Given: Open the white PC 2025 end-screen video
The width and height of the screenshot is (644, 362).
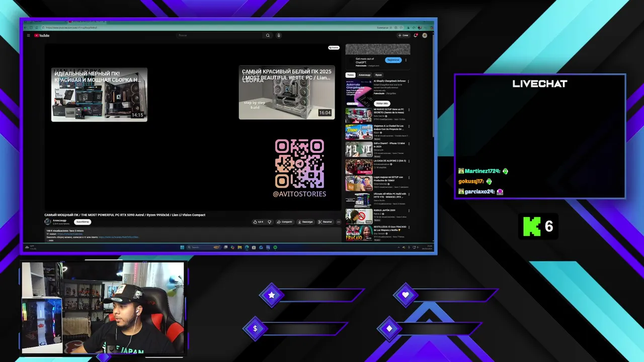Looking at the screenshot, I should 287,93.
